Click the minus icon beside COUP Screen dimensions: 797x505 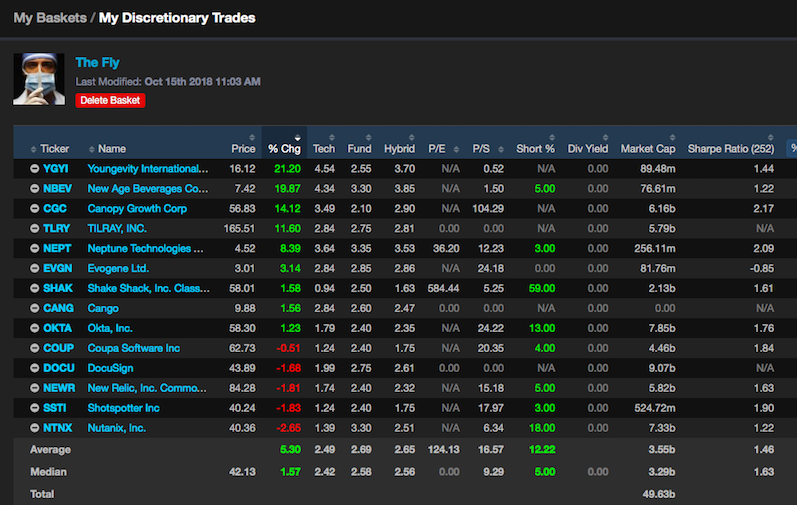pyautogui.click(x=35, y=348)
